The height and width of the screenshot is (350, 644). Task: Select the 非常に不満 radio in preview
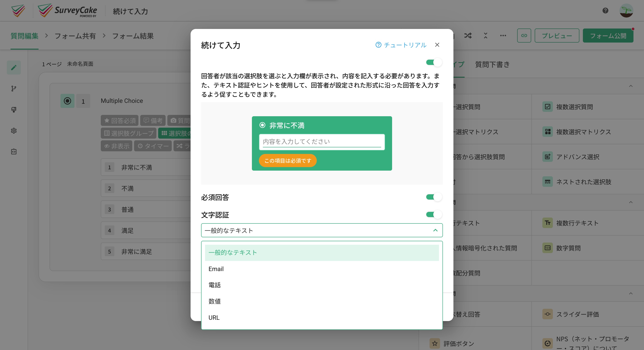262,125
